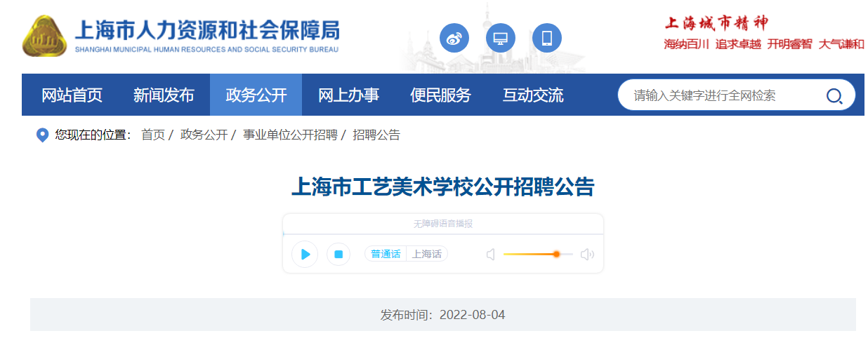Viewport: 868px width, 338px height.
Task: Click the 上海市人力资源和社会保障局 site title
Action: 206,30
